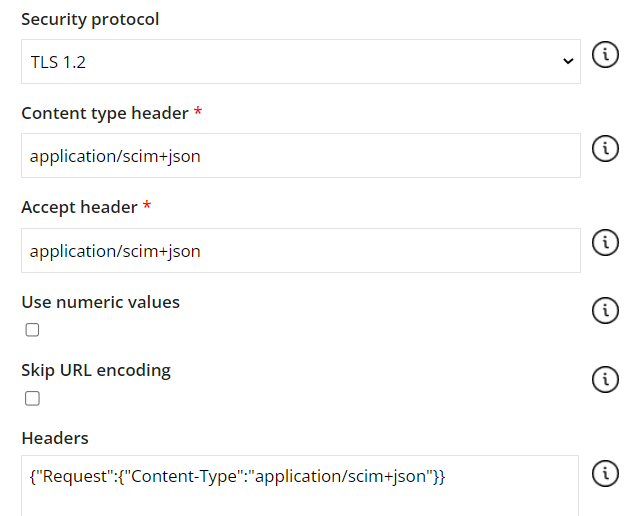Enable the Use numeric values checkbox
Viewport: 639px width, 516px height.
[32, 330]
